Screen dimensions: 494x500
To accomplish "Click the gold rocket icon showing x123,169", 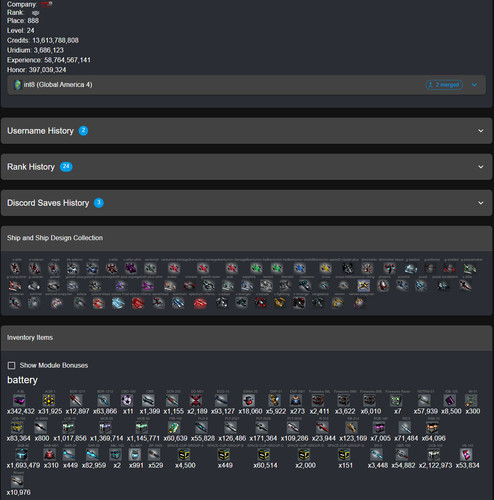I will tap(351, 427).
